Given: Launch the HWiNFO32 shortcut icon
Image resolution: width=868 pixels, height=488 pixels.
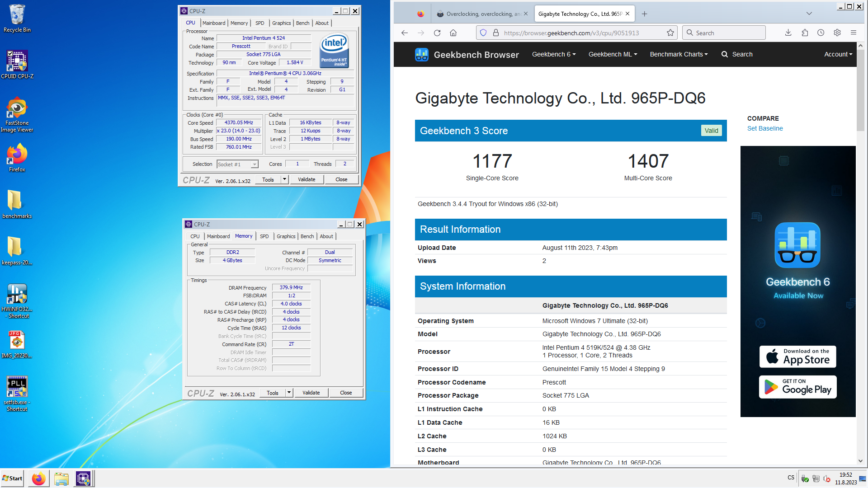Looking at the screenshot, I should point(17,301).
